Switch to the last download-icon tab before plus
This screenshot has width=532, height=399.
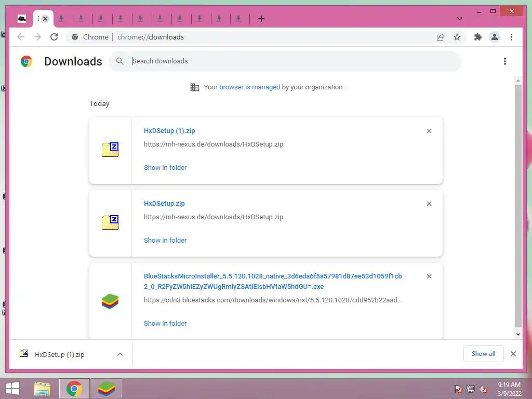238,19
